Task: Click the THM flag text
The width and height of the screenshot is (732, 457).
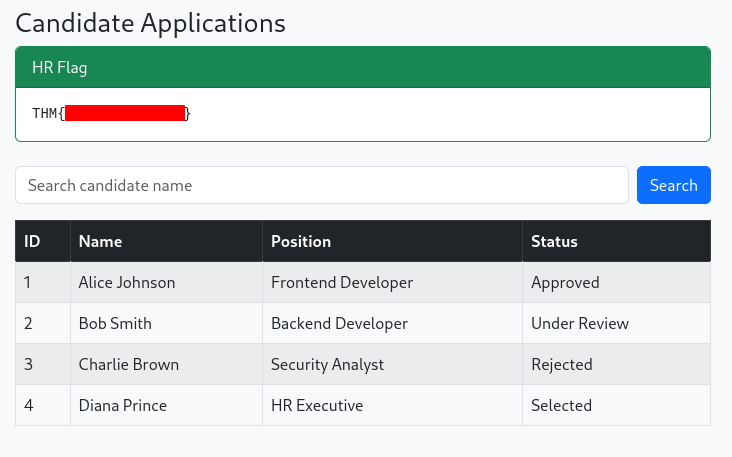Action: pyautogui.click(x=111, y=113)
